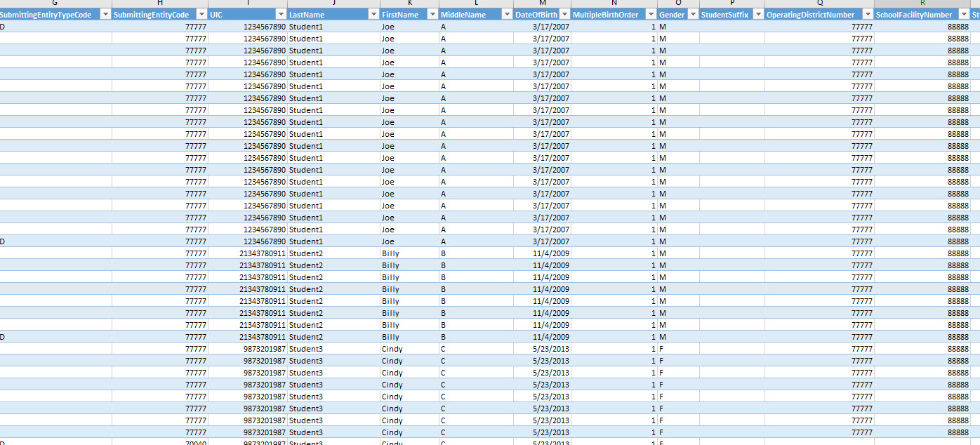Select entire column P via its letter
The height and width of the screenshot is (445, 980).
[x=732, y=4]
